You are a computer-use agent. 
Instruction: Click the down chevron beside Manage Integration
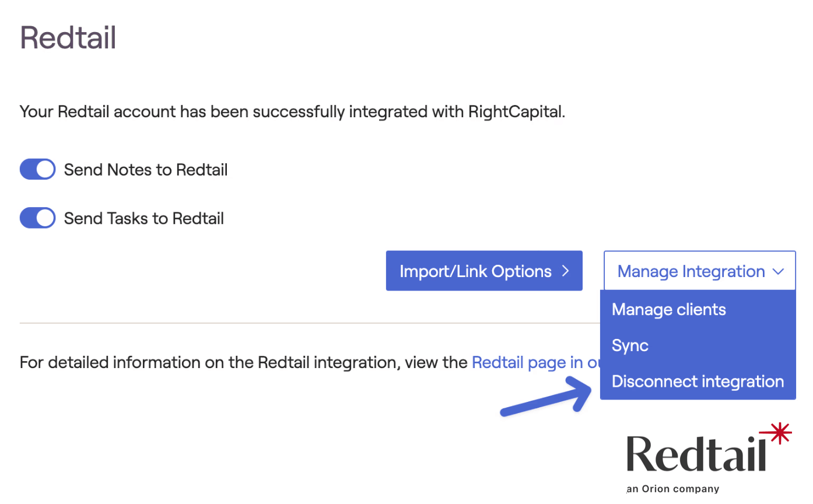click(778, 271)
